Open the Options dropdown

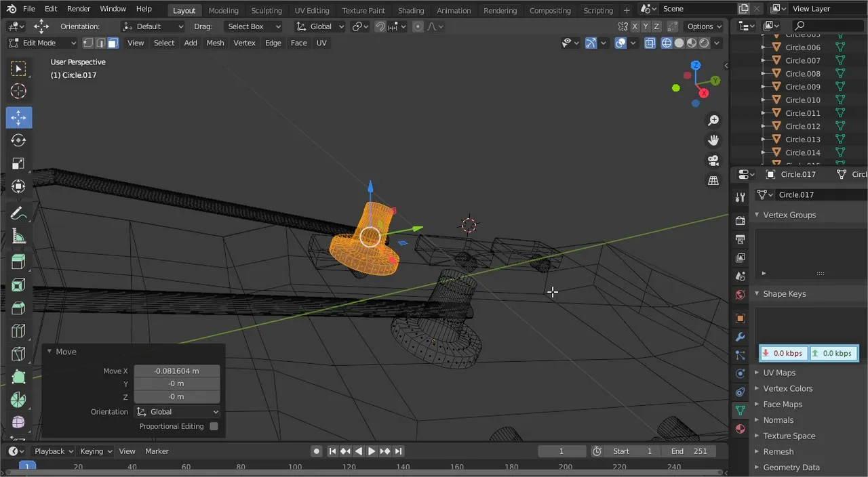point(704,26)
